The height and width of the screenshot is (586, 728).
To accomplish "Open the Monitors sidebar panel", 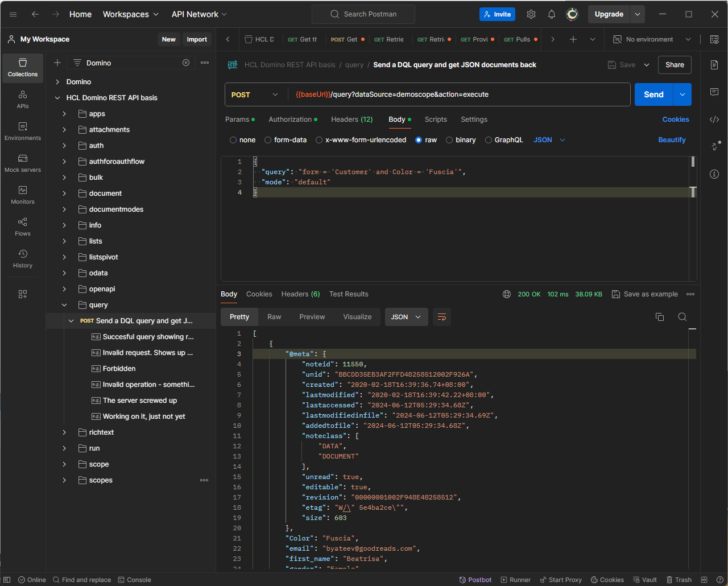I will [x=23, y=195].
